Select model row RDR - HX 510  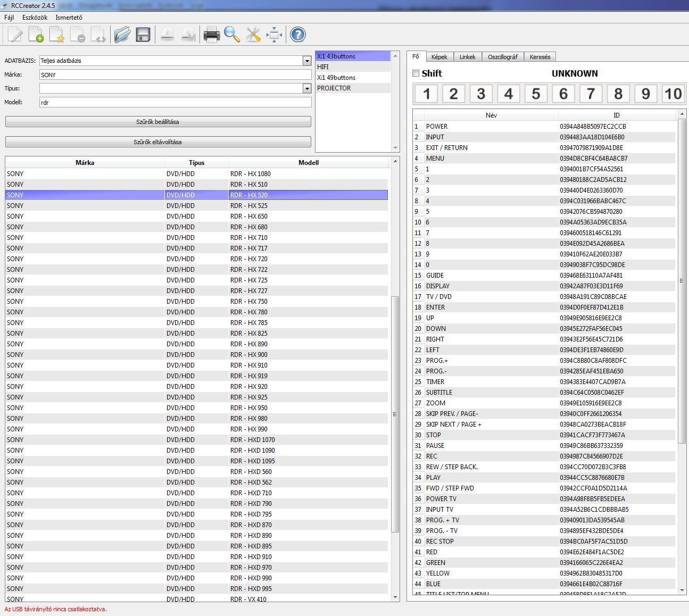(x=197, y=185)
